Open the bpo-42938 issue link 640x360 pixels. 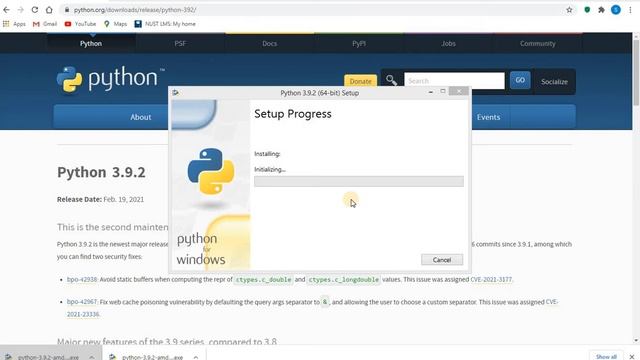click(x=82, y=279)
